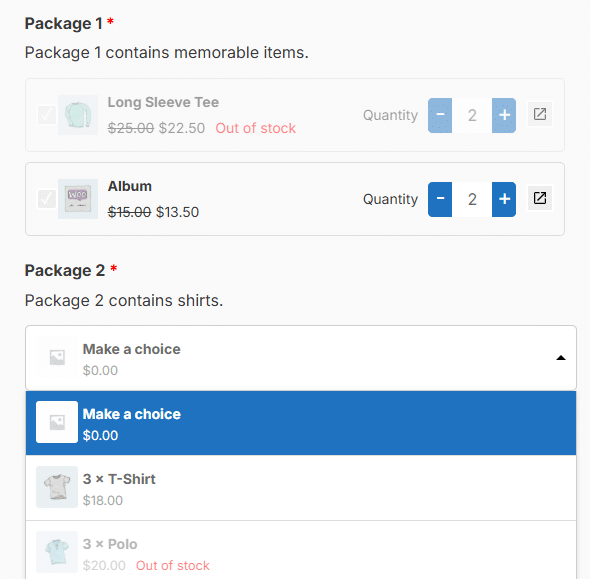The width and height of the screenshot is (590, 579).
Task: Decrease Album quantity with minus button
Action: pos(440,199)
